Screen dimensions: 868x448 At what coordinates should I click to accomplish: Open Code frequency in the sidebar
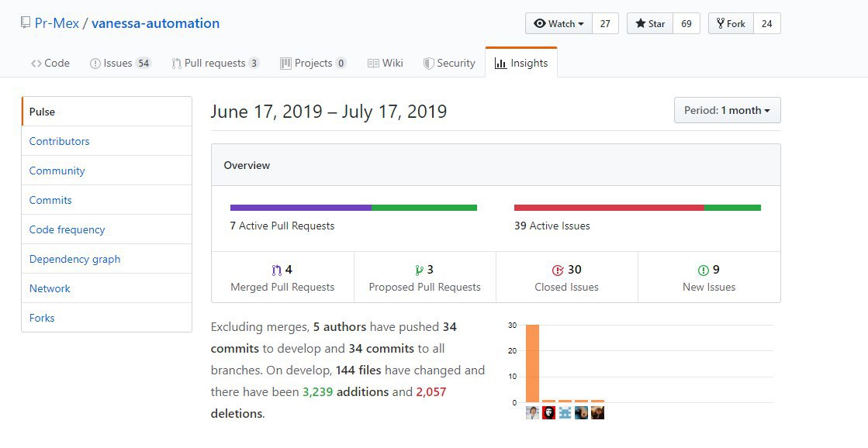[107, 229]
